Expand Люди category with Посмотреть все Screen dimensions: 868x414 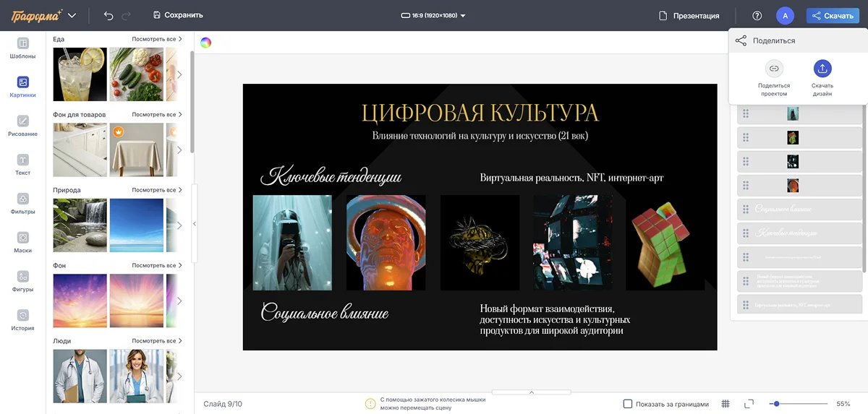tap(157, 341)
